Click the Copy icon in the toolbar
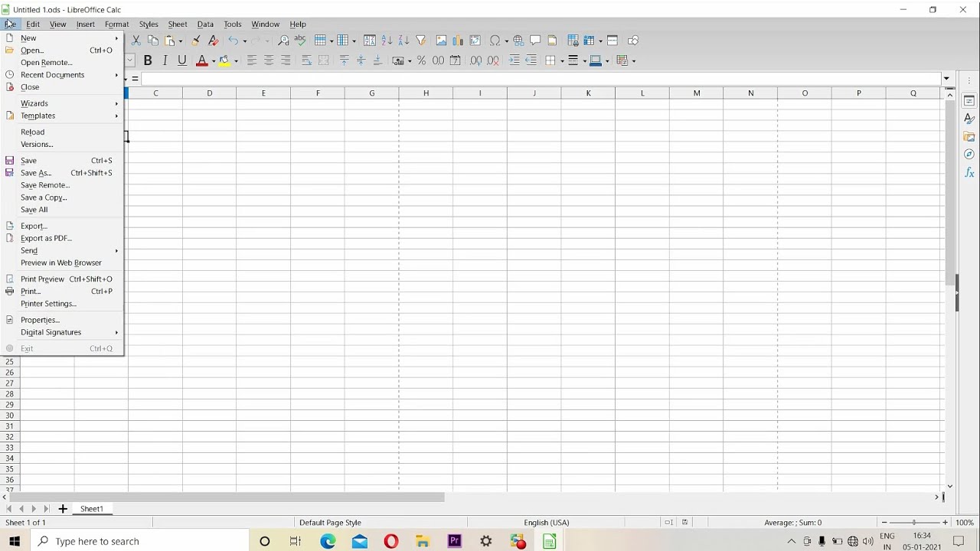The width and height of the screenshot is (980, 551). click(x=153, y=41)
